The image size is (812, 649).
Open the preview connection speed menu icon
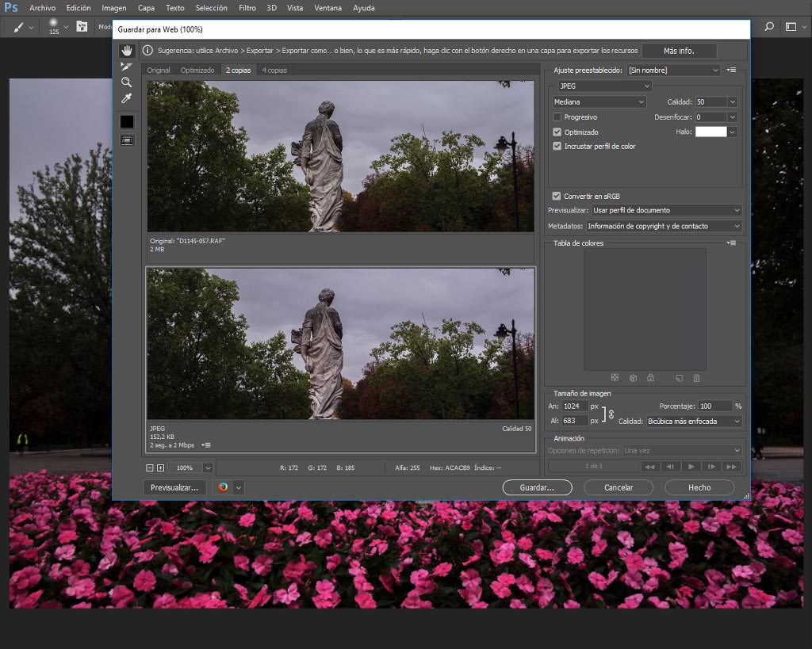pyautogui.click(x=206, y=445)
